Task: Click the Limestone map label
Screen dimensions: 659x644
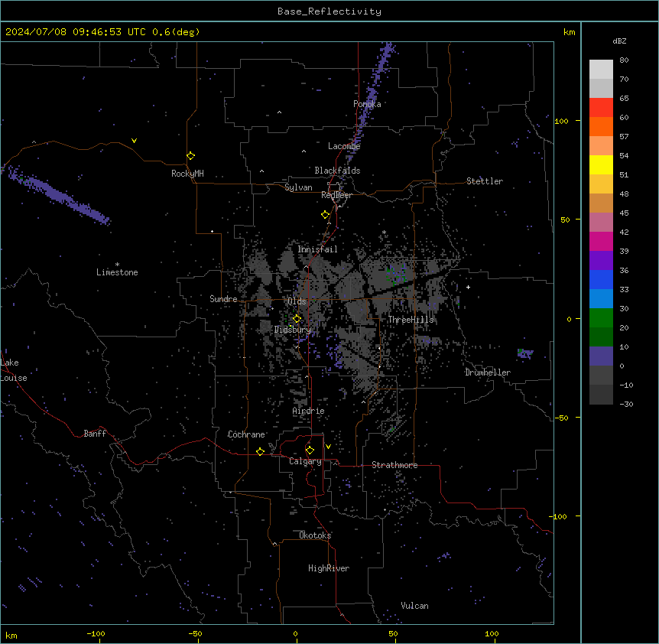Action: click(117, 272)
